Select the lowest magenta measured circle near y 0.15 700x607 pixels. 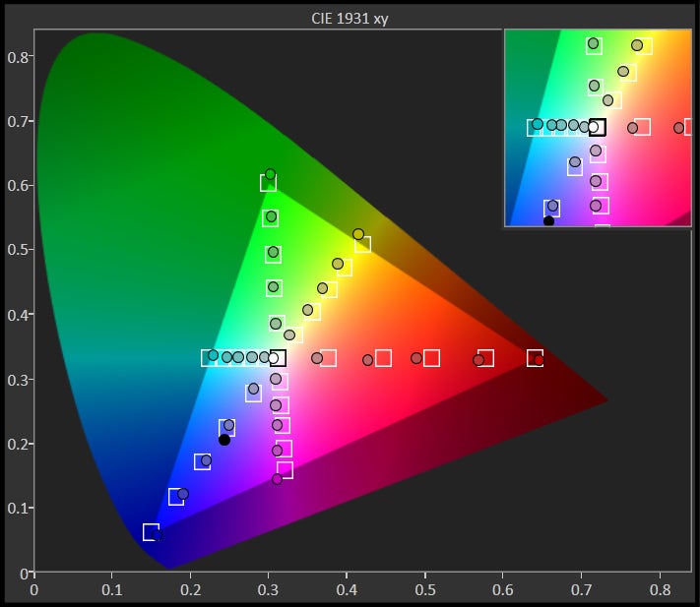(277, 479)
